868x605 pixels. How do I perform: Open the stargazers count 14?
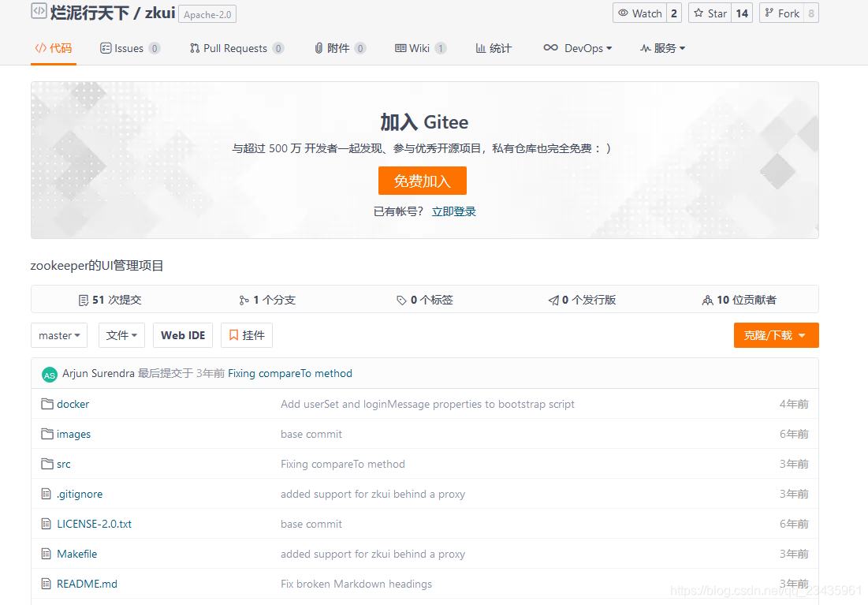coord(742,13)
